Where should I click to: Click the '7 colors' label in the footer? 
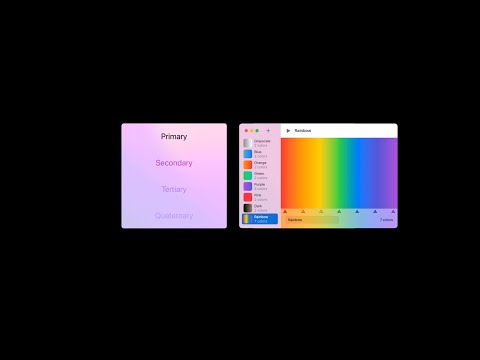[x=386, y=220]
